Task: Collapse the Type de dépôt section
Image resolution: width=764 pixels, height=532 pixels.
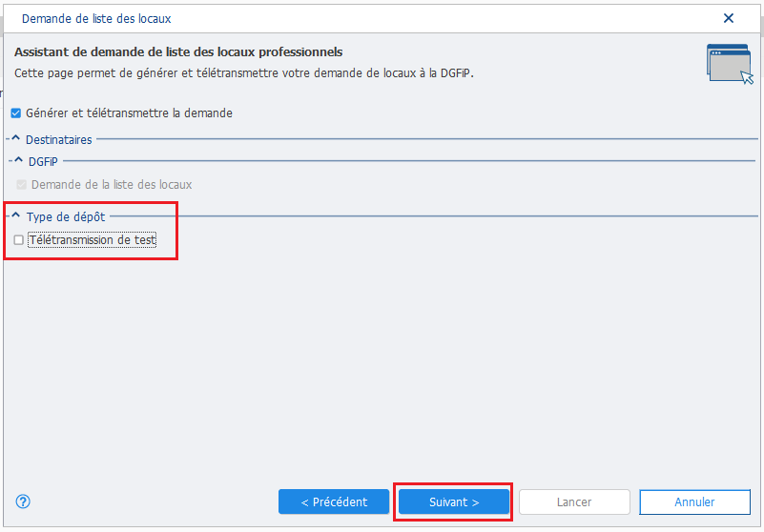Action: coord(16,215)
